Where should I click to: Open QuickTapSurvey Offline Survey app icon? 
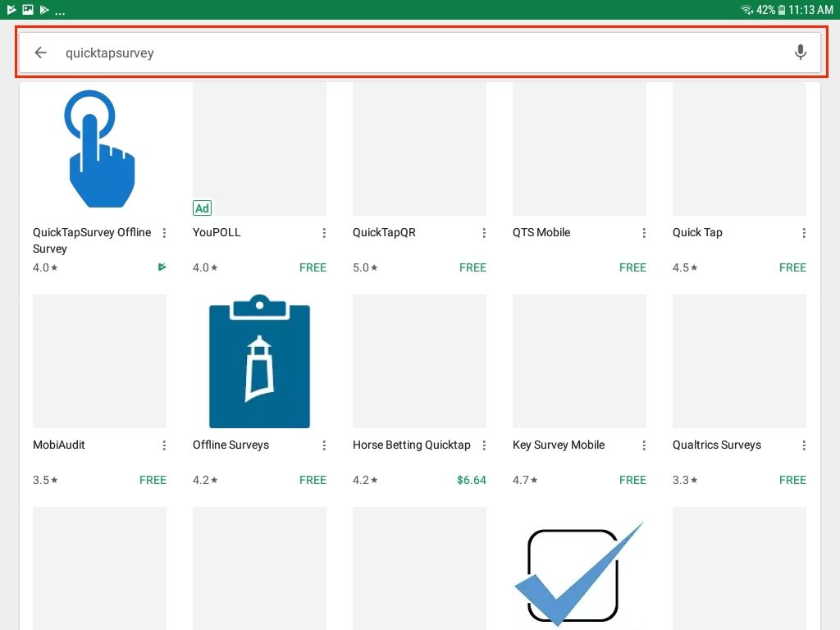point(99,149)
